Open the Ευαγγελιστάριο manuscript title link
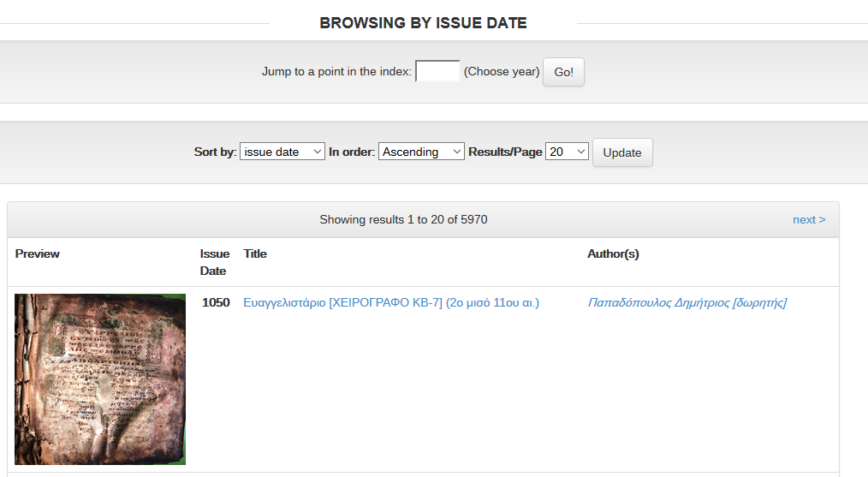 391,302
